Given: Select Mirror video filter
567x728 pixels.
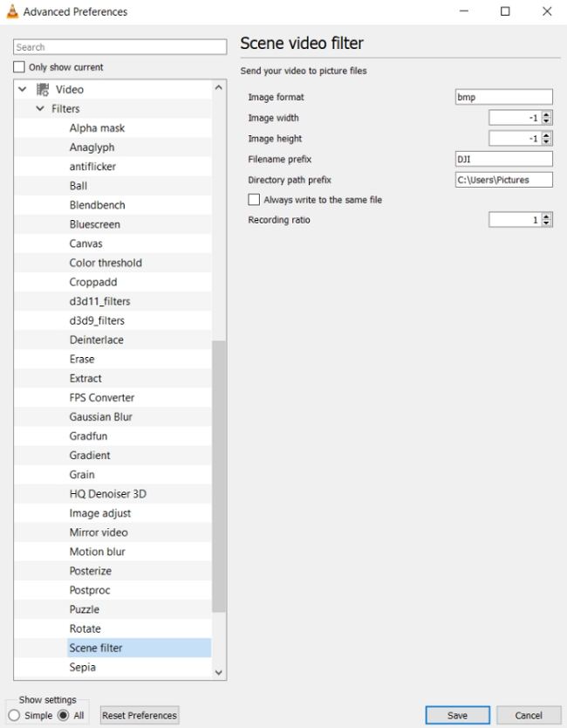Looking at the screenshot, I should (x=99, y=532).
